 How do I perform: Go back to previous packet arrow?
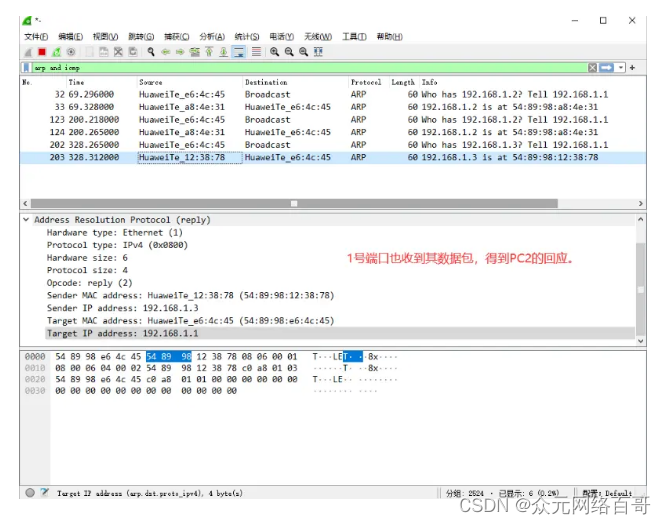166,52
